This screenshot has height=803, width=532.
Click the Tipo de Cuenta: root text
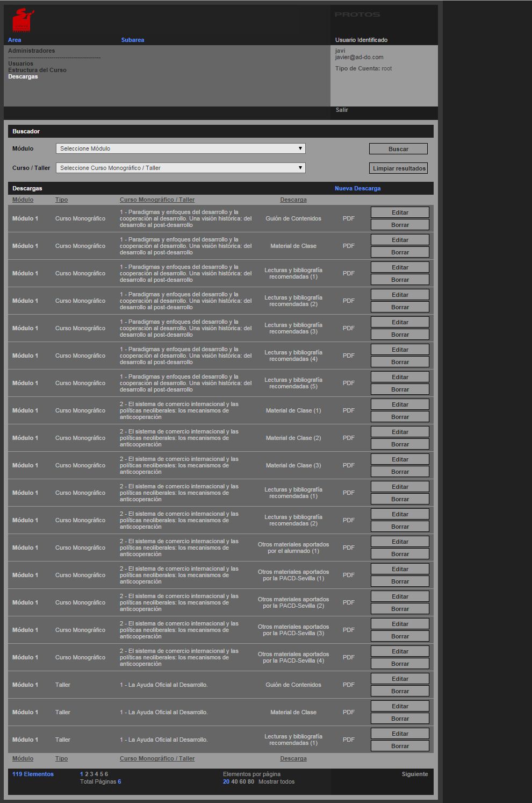(364, 68)
